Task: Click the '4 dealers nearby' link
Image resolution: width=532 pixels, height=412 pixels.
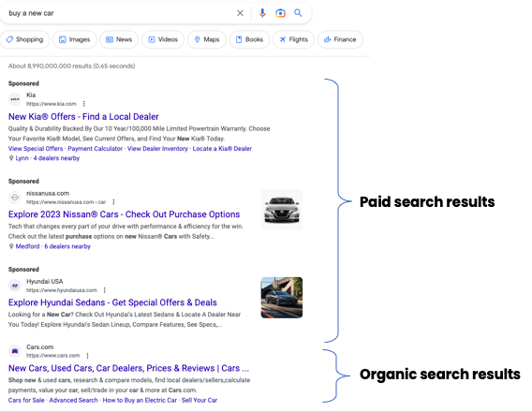Action: pos(56,158)
